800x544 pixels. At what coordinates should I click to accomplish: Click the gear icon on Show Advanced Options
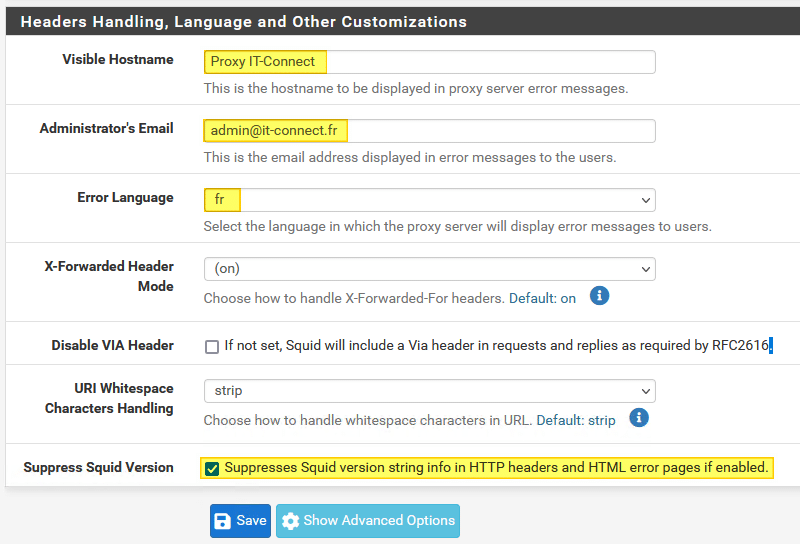pyautogui.click(x=291, y=521)
